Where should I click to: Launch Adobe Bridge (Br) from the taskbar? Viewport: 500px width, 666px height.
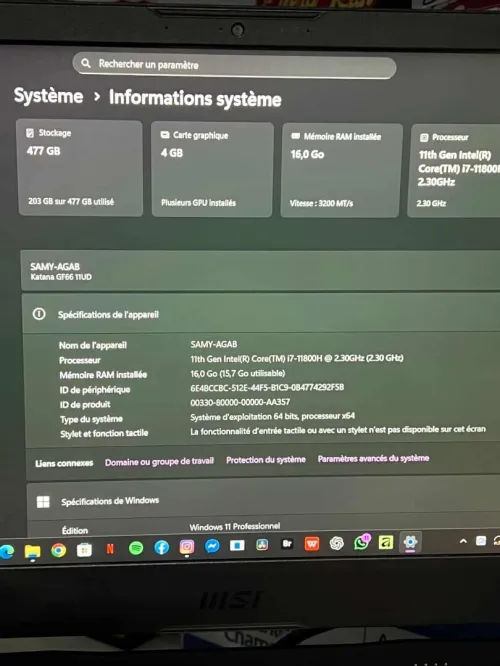[287, 544]
